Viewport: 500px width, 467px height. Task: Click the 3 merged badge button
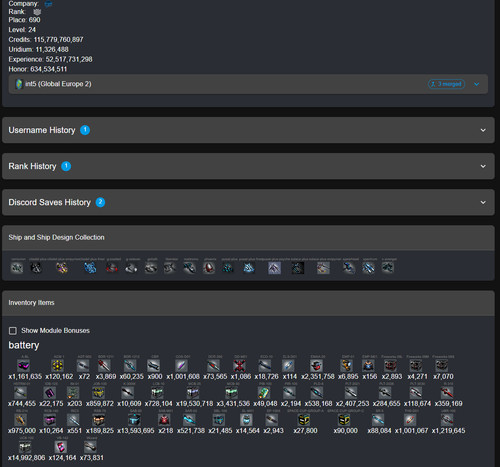point(446,84)
